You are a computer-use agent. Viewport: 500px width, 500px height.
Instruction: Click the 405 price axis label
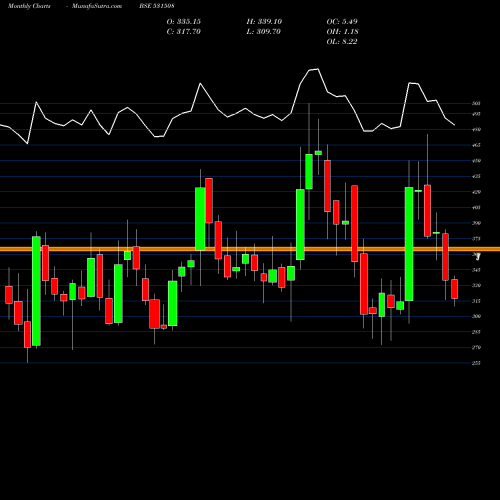476,207
